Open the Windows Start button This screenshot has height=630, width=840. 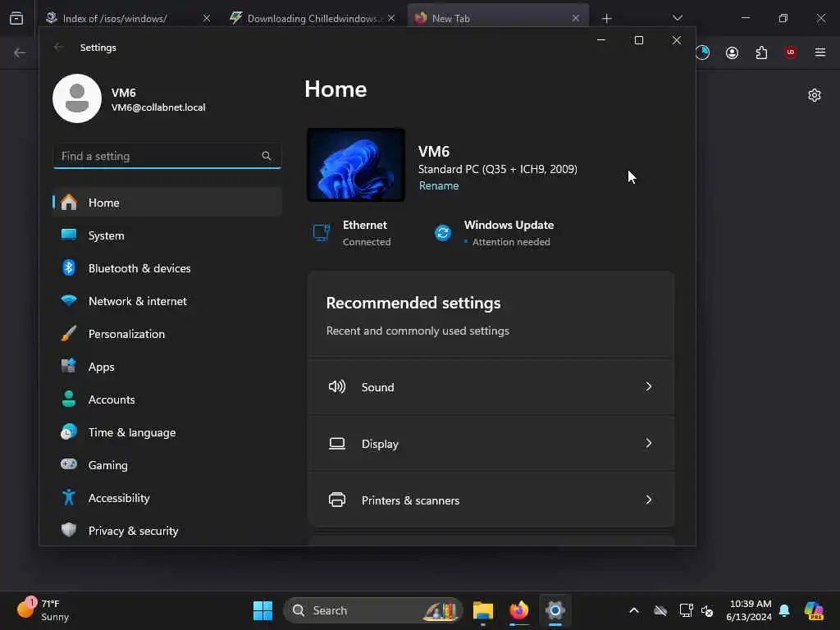(x=262, y=610)
